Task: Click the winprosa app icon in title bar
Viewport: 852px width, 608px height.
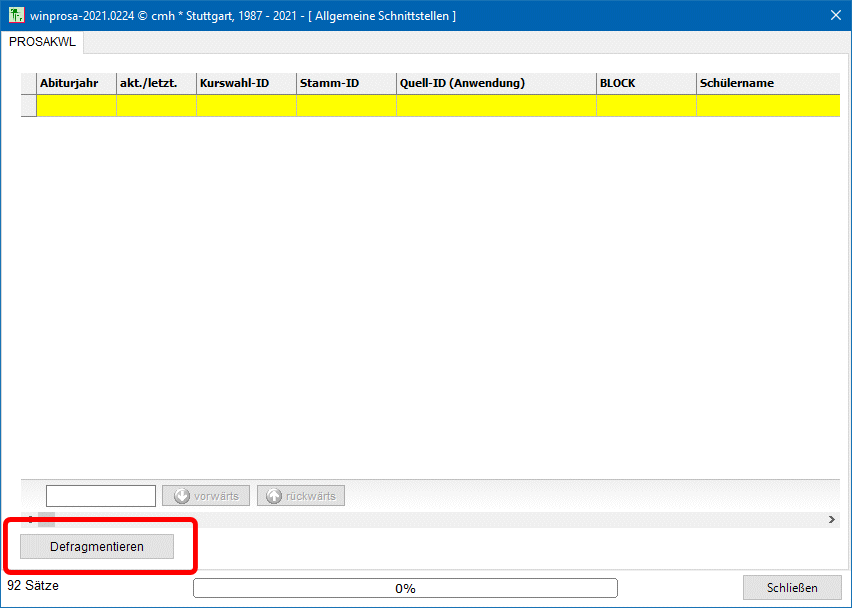Action: (x=16, y=16)
